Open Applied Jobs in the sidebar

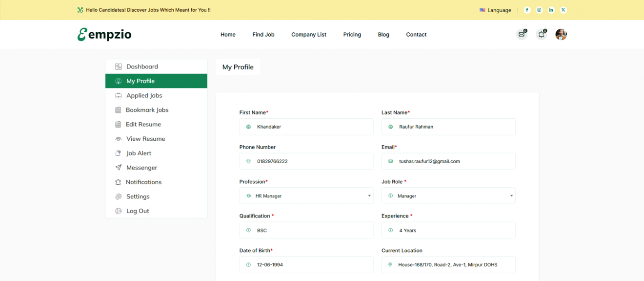coord(156,95)
